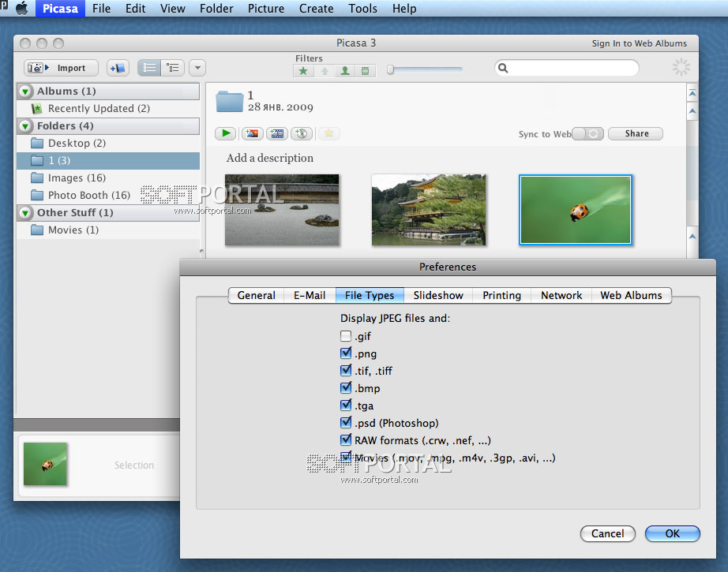Image resolution: width=728 pixels, height=572 pixels.
Task: Click the star photo icon in folder toolbar
Action: tap(329, 133)
